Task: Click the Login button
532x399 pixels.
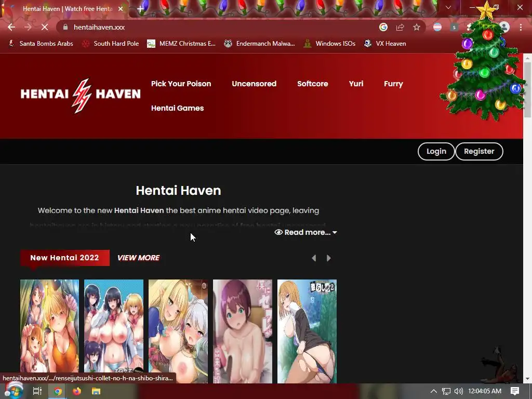Action: [436, 151]
